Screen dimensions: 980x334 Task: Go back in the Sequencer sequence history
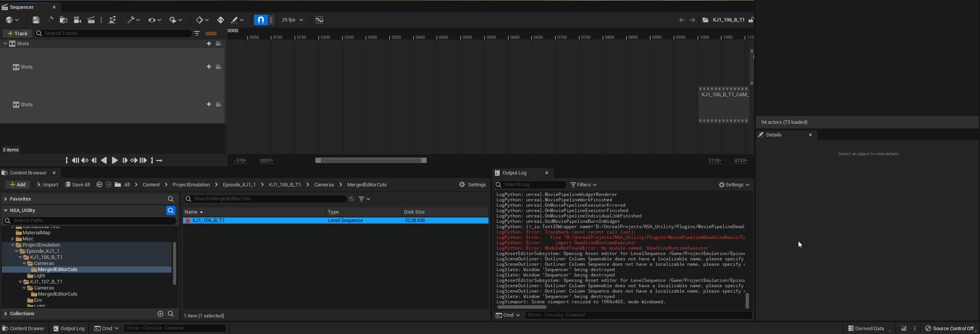[x=682, y=20]
